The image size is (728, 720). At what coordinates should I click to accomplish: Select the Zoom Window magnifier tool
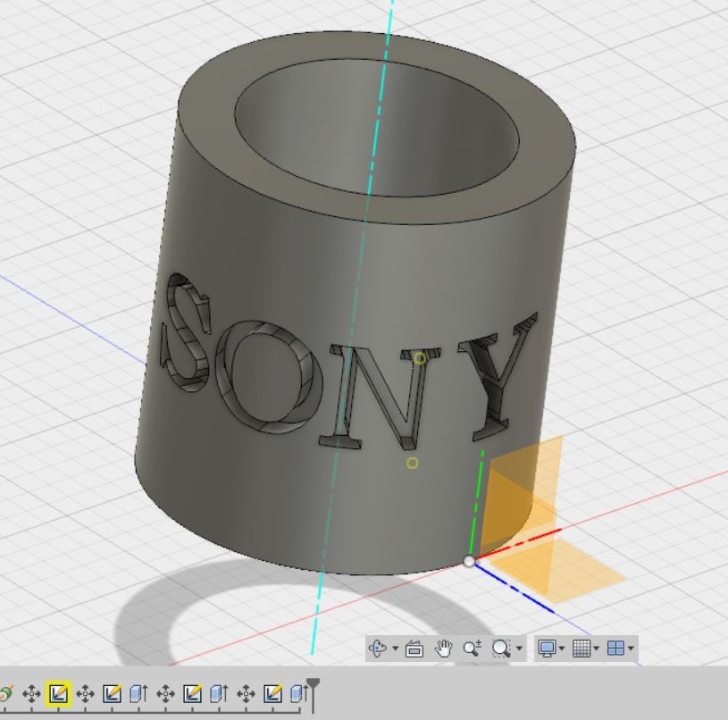pos(501,648)
